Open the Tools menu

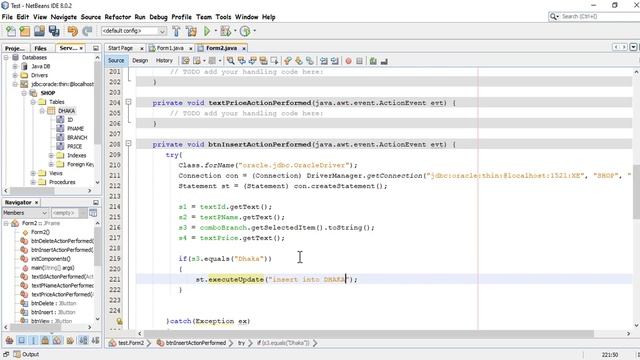(223, 17)
